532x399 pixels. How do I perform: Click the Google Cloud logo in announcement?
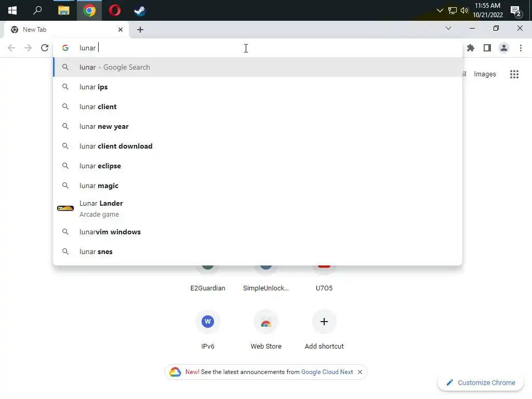tap(175, 372)
